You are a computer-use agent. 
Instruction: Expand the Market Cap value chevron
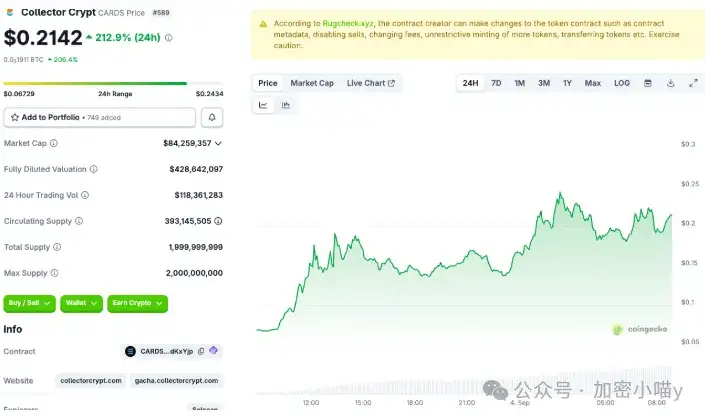coord(218,143)
